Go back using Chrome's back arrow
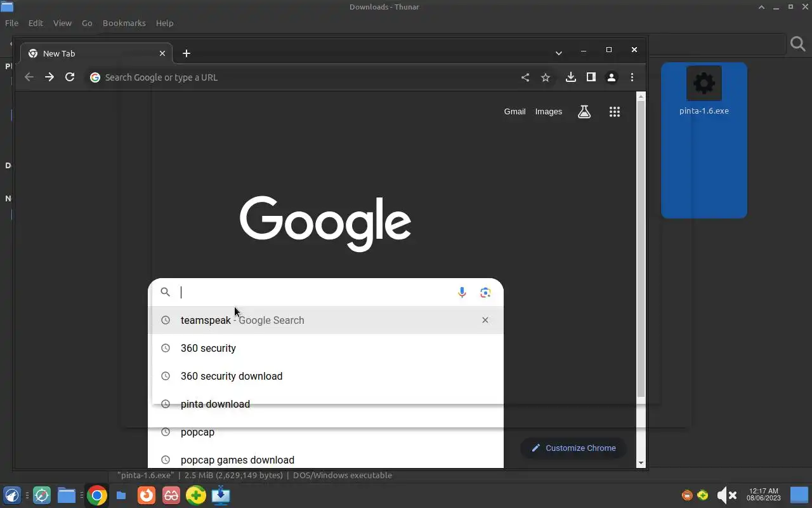812x508 pixels. (29, 77)
